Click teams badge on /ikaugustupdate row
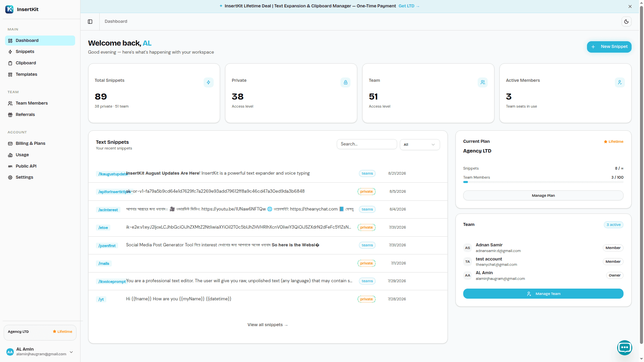Viewport: 644px width, 362px height. tap(367, 174)
